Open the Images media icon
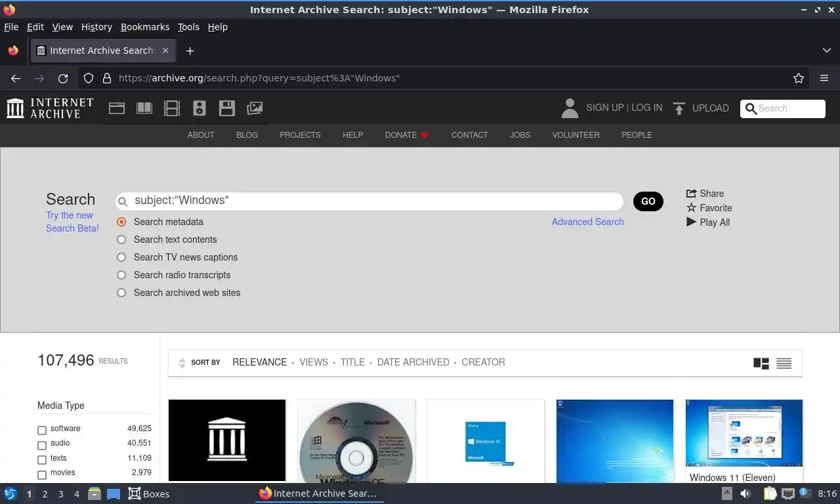Viewport: 840px width, 504px height. coord(255,108)
